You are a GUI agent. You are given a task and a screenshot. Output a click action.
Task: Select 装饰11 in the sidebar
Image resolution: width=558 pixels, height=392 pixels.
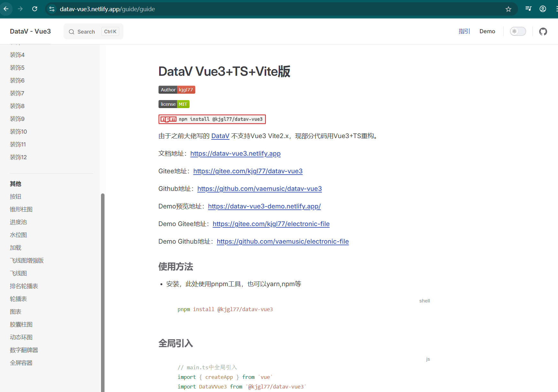pyautogui.click(x=18, y=145)
